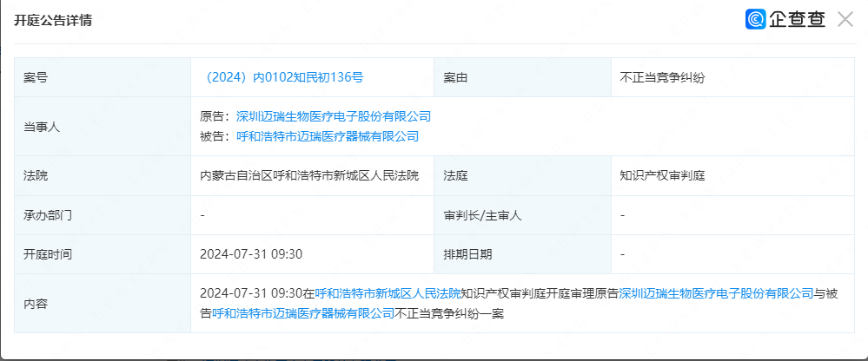Click the 审判长/主审人 label cell
This screenshot has height=361, width=868.
point(522,215)
